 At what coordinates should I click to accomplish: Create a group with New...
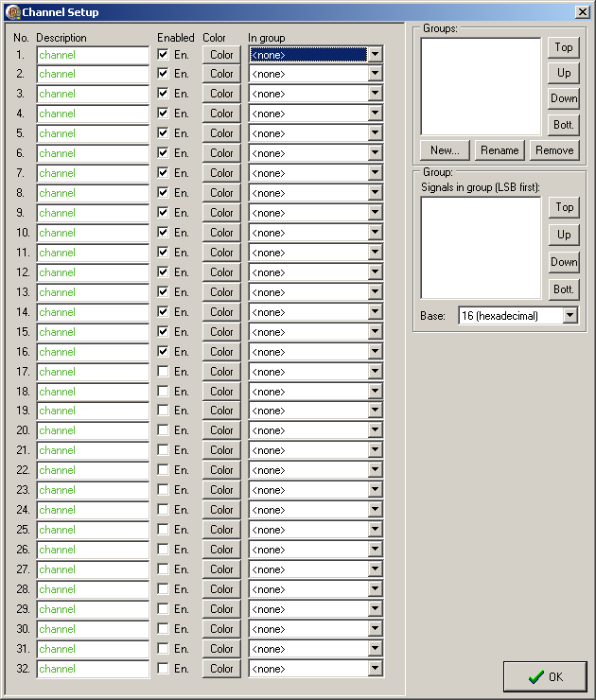pos(445,150)
